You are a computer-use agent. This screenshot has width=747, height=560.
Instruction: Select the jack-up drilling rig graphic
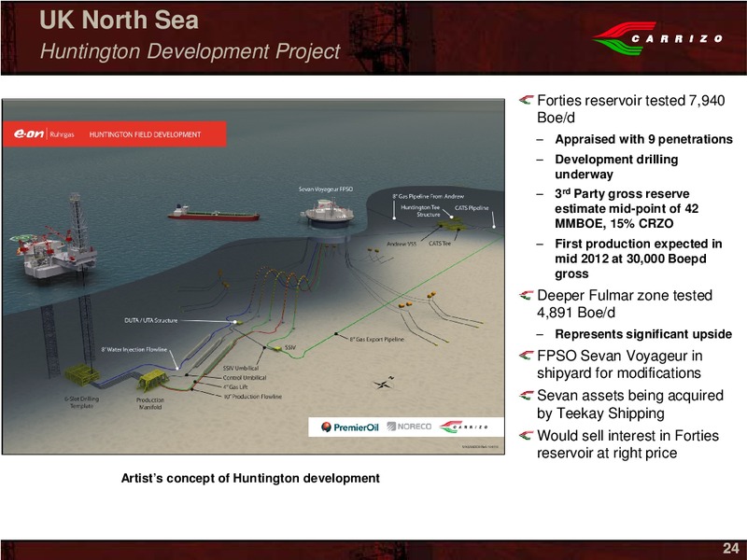pyautogui.click(x=54, y=238)
